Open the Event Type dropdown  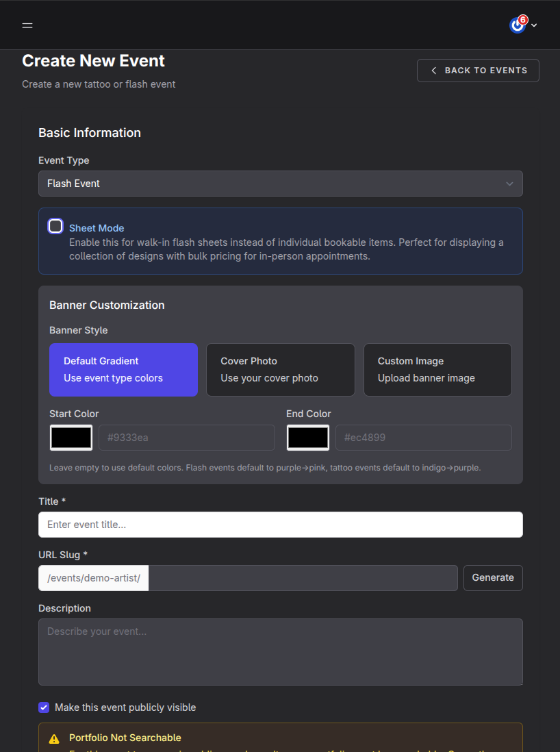(281, 184)
